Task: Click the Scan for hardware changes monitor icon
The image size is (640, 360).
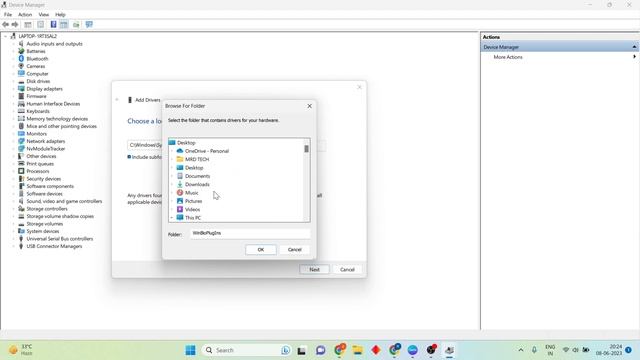Action: point(89,24)
